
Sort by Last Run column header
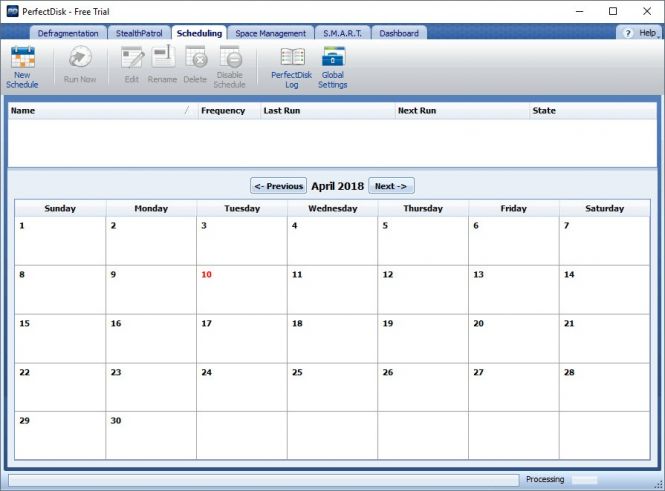coord(327,111)
